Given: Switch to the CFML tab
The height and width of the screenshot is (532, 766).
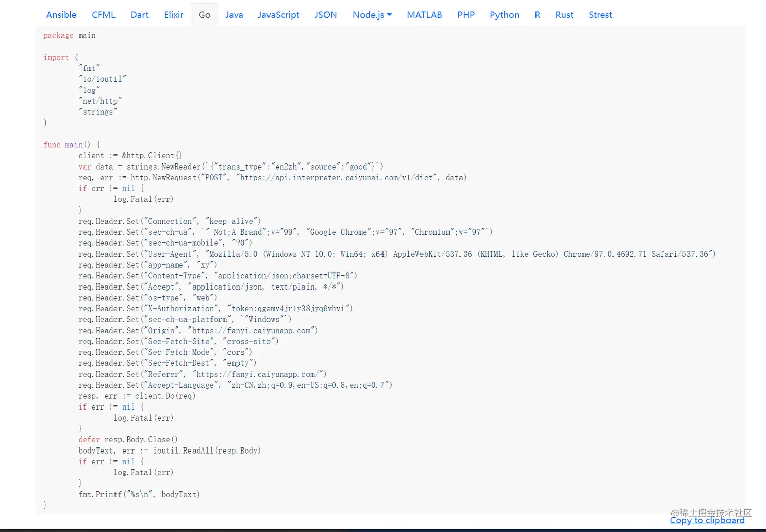Looking at the screenshot, I should click(103, 15).
